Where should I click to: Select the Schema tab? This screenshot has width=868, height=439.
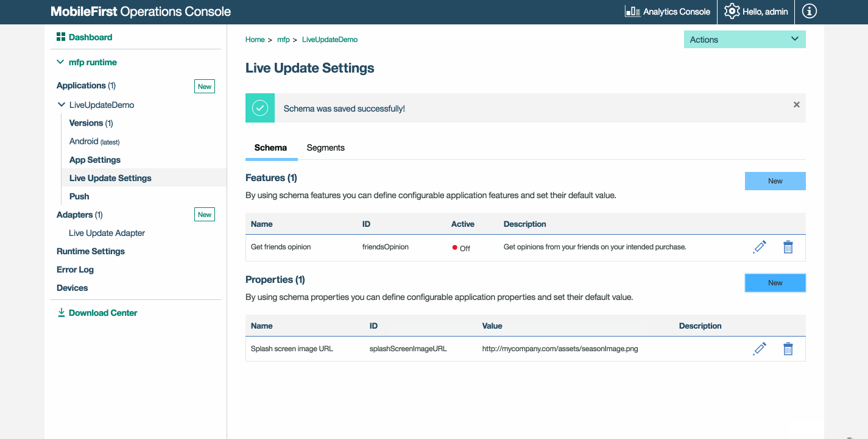[x=270, y=148]
